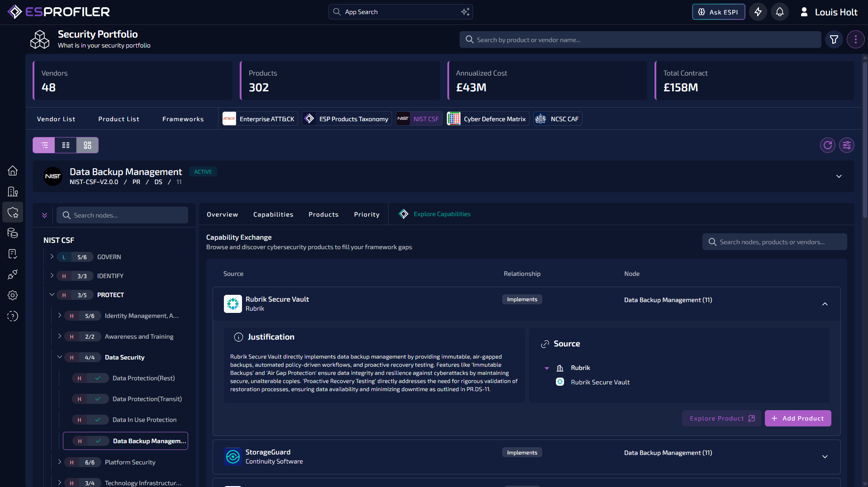Screen dimensions: 868x487
Task: Select Data In Use Protection node
Action: click(123, 420)
